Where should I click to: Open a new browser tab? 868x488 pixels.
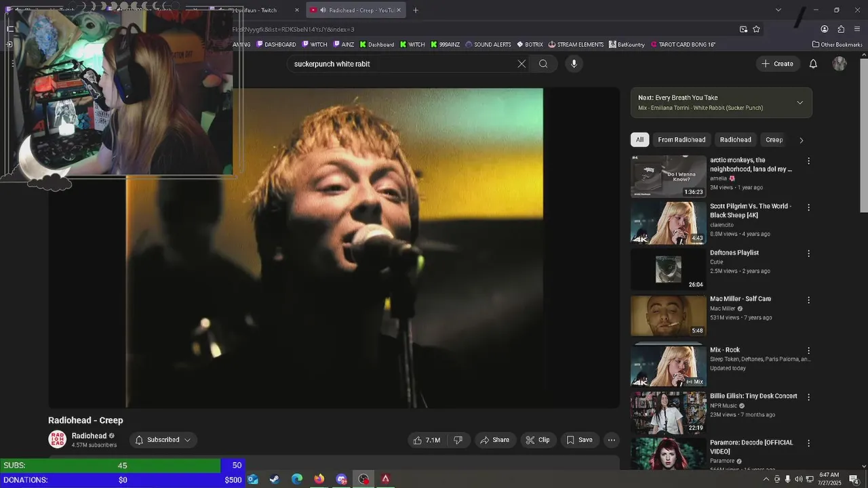tap(416, 10)
